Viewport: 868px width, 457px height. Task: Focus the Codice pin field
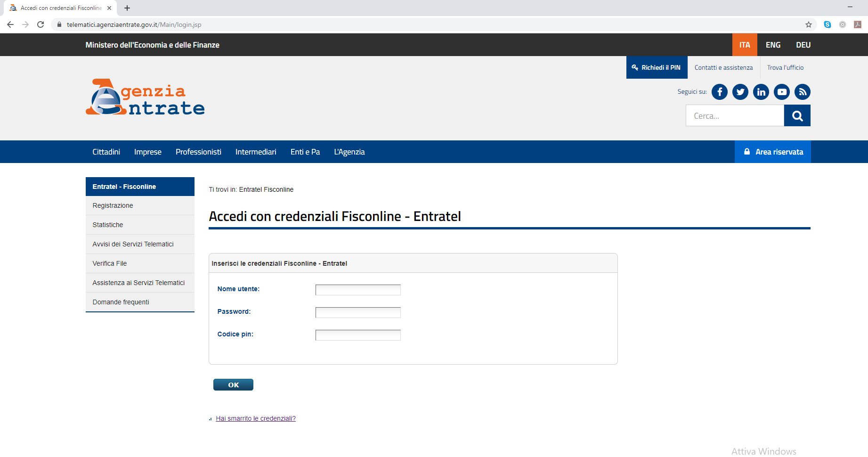(x=358, y=335)
